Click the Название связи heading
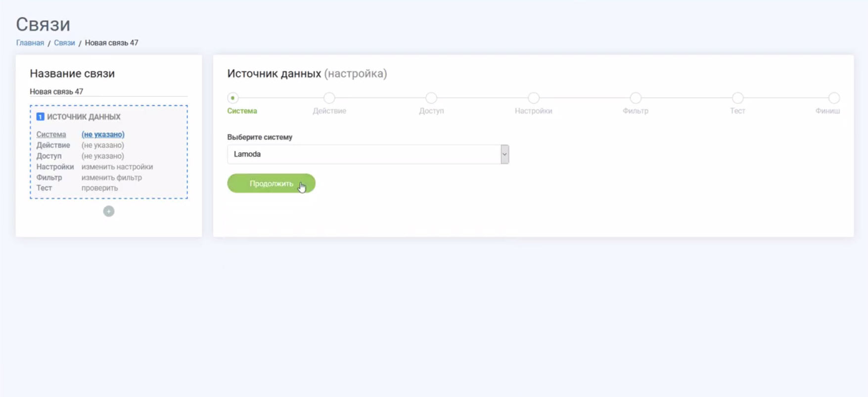 [x=72, y=74]
